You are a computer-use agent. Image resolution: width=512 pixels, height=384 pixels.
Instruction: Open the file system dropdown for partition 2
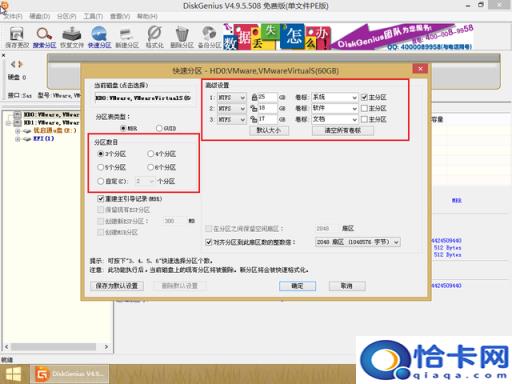232,108
